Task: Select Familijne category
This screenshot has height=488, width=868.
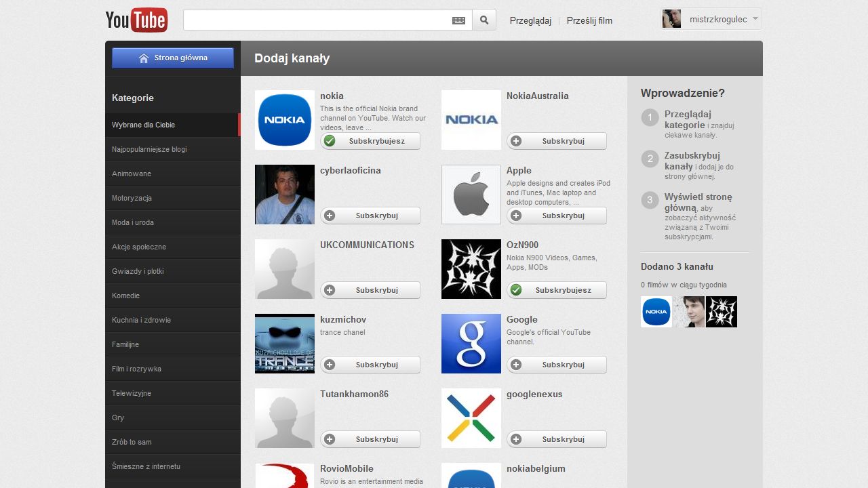Action: (x=173, y=344)
